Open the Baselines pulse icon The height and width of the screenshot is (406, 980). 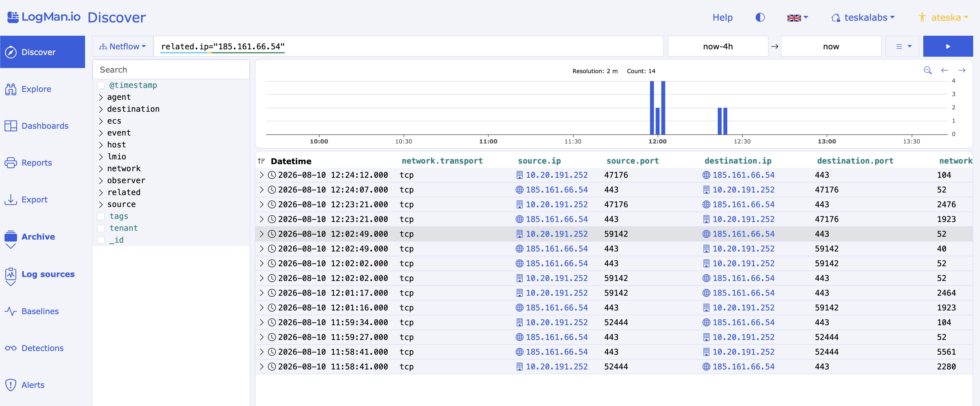(11, 311)
